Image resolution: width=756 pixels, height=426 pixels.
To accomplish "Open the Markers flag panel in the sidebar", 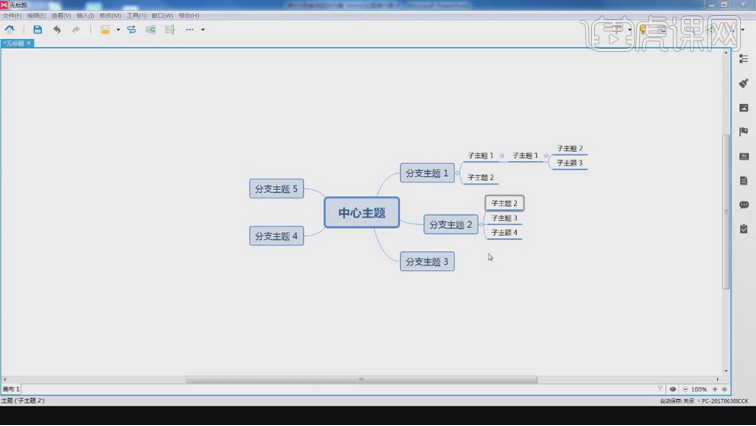I will click(743, 132).
